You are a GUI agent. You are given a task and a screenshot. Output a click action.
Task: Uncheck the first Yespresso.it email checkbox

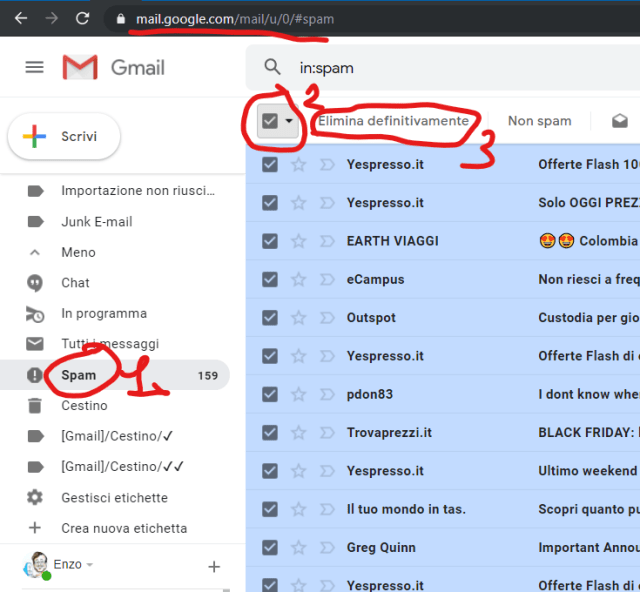pos(270,164)
